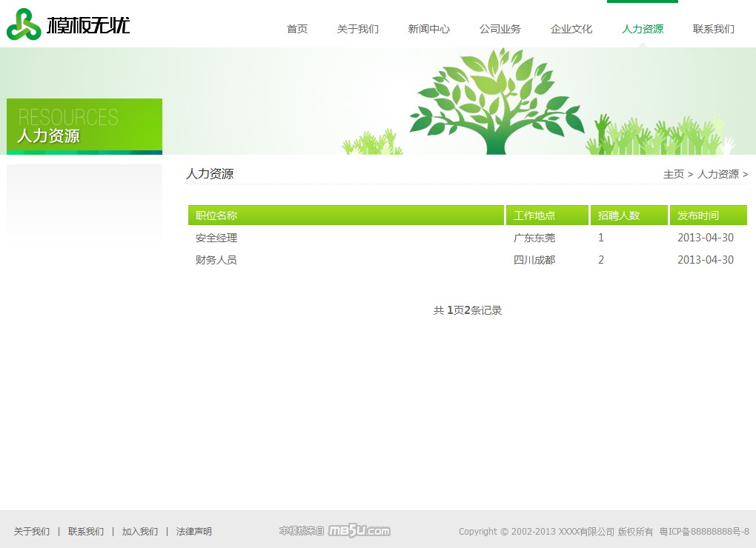756x548 pixels.
Task: Click the green logo icon
Action: click(24, 24)
